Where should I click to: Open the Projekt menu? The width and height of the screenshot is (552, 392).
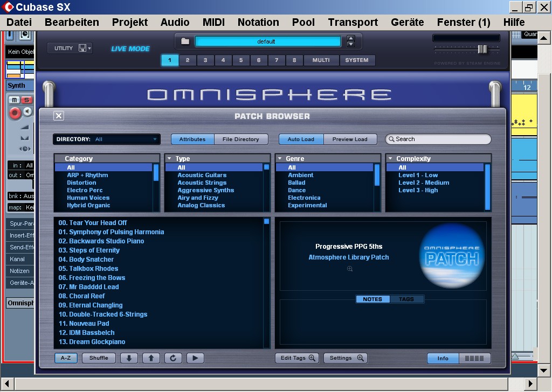coord(130,22)
